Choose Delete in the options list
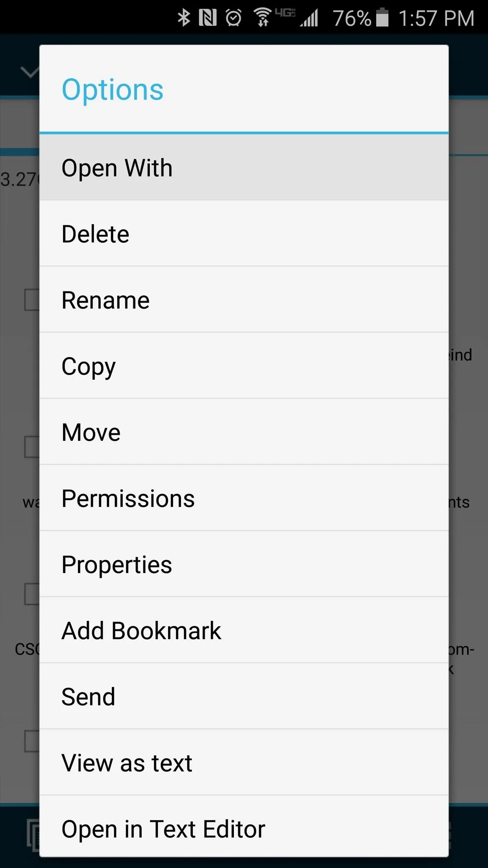Screen dimensions: 488x868 coord(244,234)
